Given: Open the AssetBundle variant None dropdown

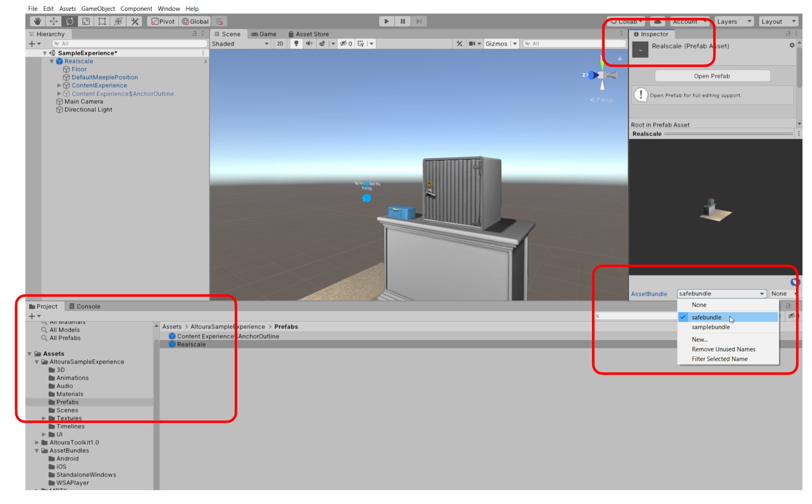Looking at the screenshot, I should [784, 294].
